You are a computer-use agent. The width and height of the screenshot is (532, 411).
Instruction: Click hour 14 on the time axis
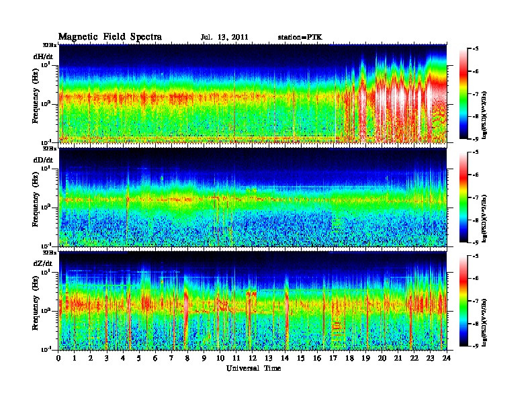tap(285, 359)
